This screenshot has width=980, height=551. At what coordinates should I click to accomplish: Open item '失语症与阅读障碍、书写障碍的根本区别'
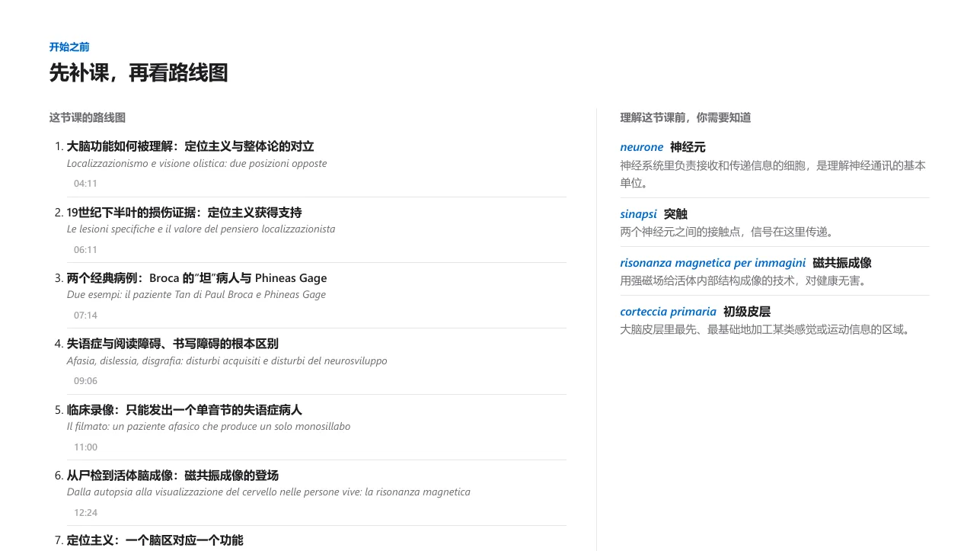point(173,344)
